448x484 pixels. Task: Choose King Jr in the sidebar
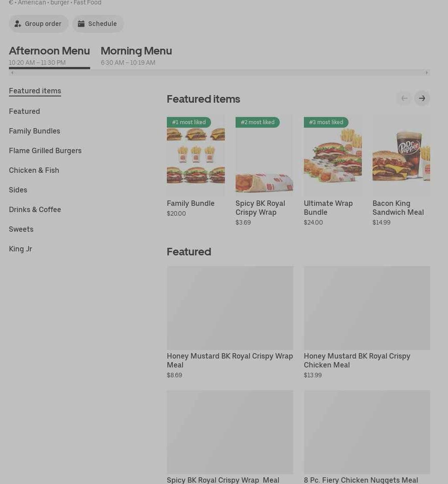click(x=21, y=249)
